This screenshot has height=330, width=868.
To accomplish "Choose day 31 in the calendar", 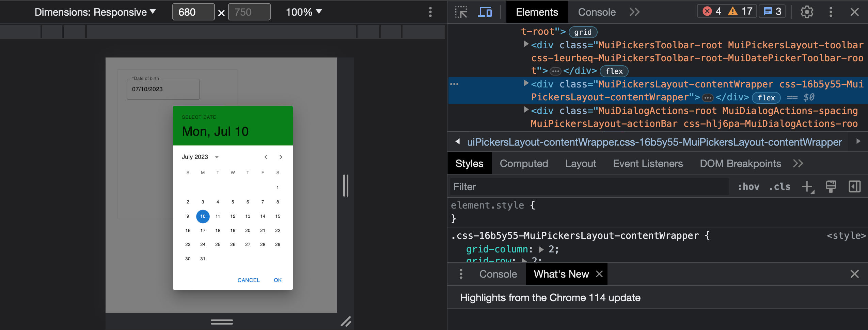I will click(x=203, y=259).
